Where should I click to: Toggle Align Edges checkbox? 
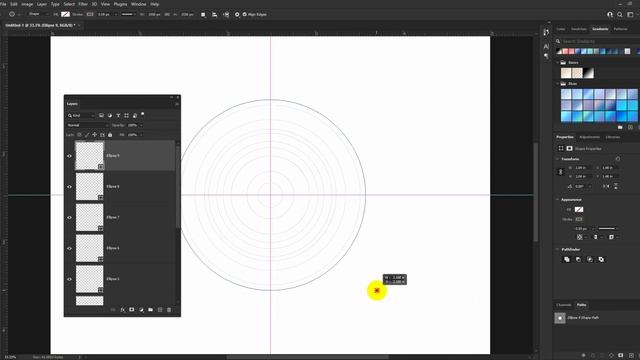click(244, 14)
